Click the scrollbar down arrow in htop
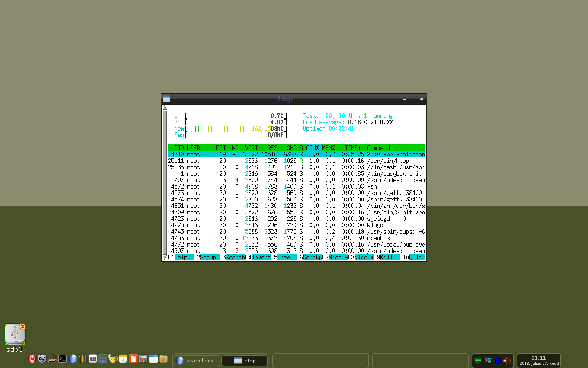Viewport: 588px width, 368px height. [x=164, y=258]
